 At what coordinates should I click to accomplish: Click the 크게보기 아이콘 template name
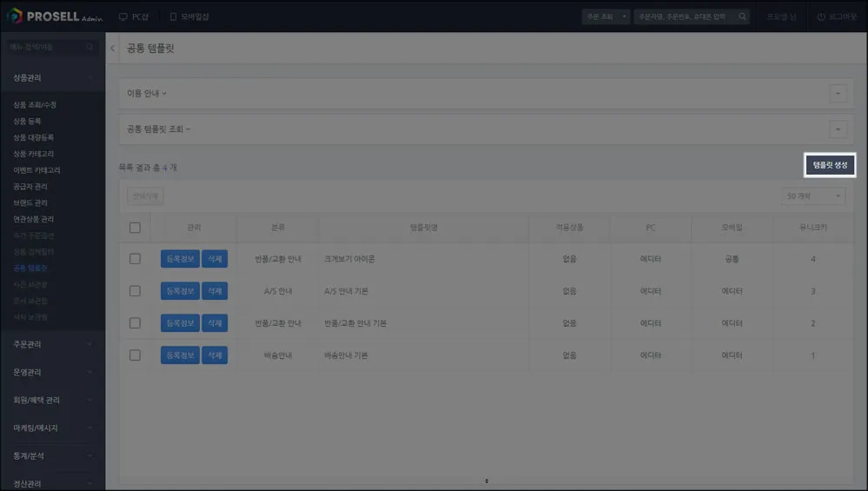(x=349, y=259)
